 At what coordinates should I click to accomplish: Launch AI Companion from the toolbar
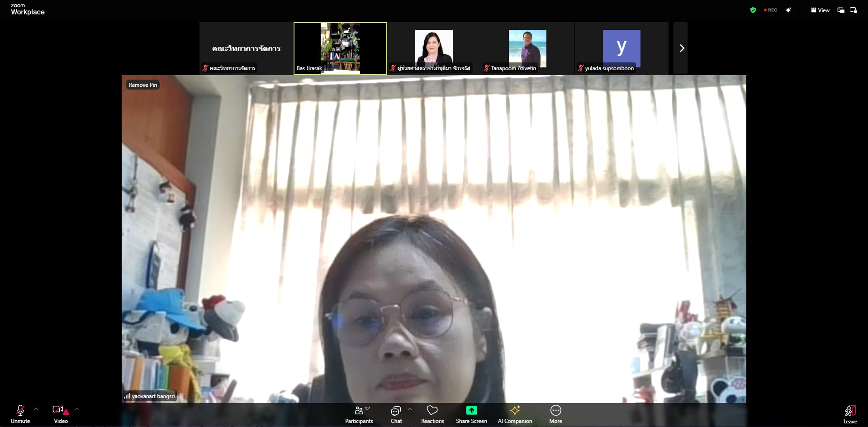(515, 414)
